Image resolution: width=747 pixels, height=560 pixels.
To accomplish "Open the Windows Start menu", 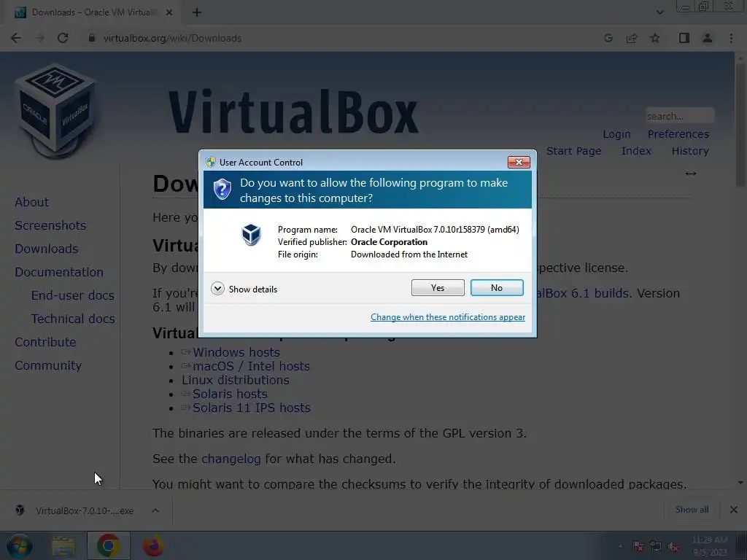I will (x=20, y=545).
